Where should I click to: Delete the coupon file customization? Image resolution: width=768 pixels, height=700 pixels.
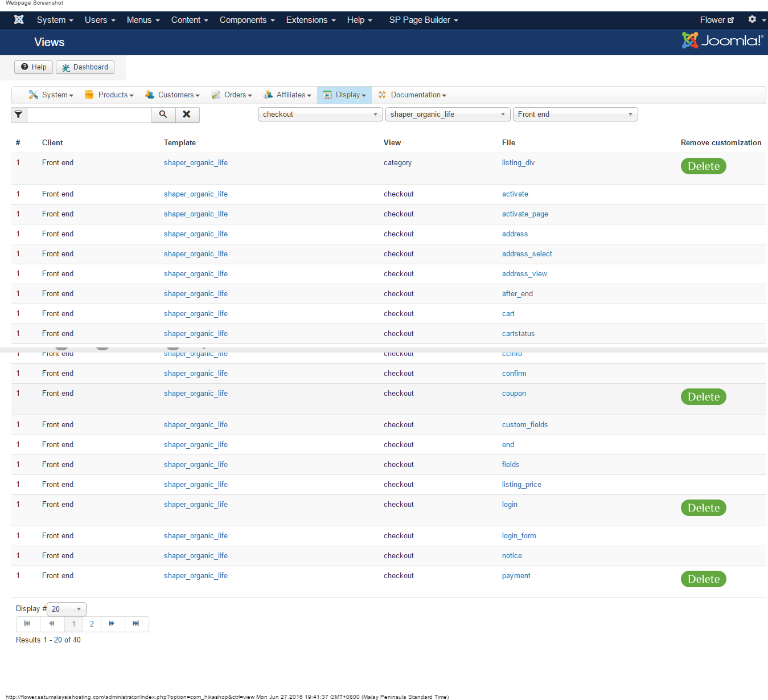pyautogui.click(x=703, y=397)
